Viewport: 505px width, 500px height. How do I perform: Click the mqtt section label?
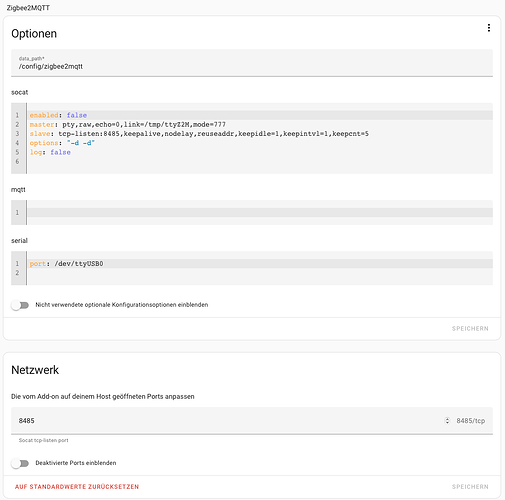coord(18,190)
